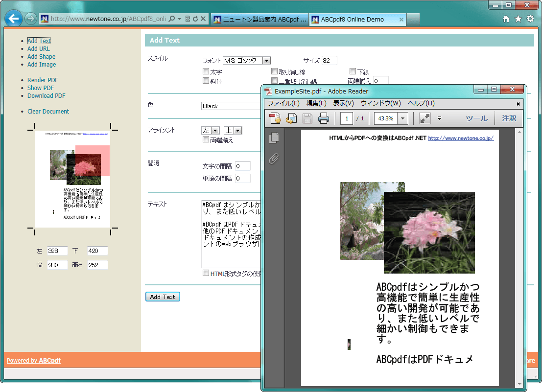Click the page number field in Adobe Reader
This screenshot has width=542, height=392.
tap(347, 118)
